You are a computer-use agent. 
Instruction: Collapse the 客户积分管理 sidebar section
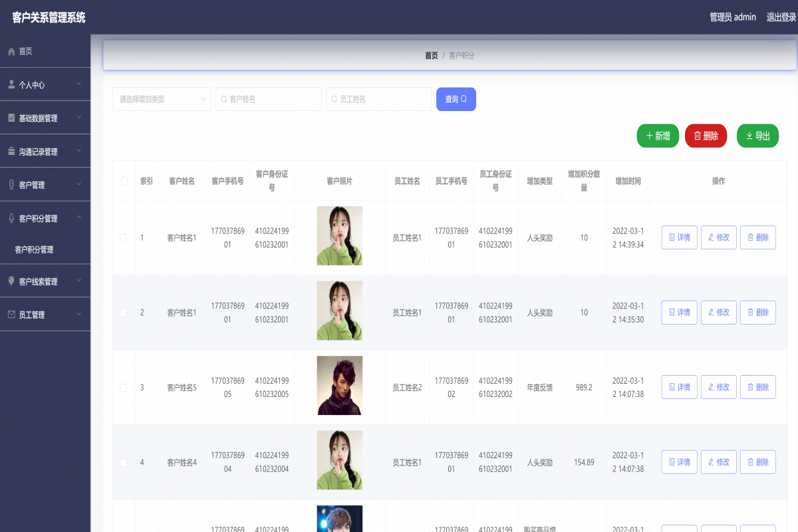(x=47, y=217)
